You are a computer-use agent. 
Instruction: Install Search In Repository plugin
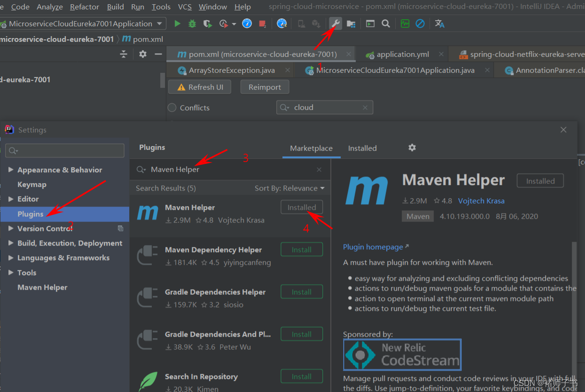pos(302,377)
